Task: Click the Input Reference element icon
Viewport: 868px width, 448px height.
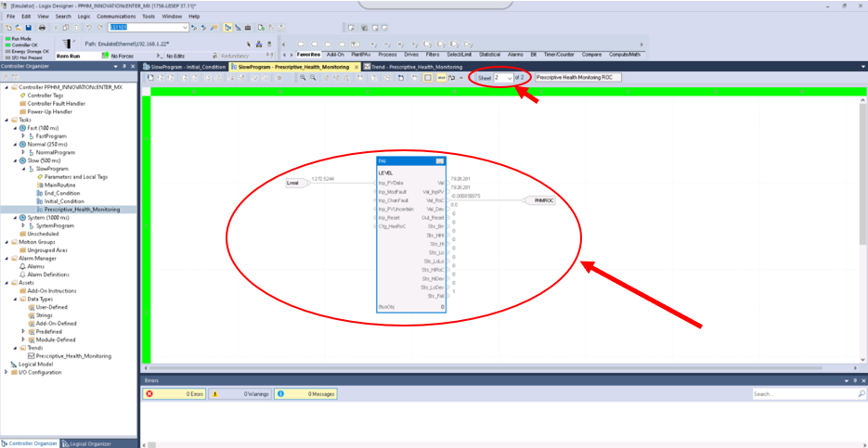Action: coord(301,45)
